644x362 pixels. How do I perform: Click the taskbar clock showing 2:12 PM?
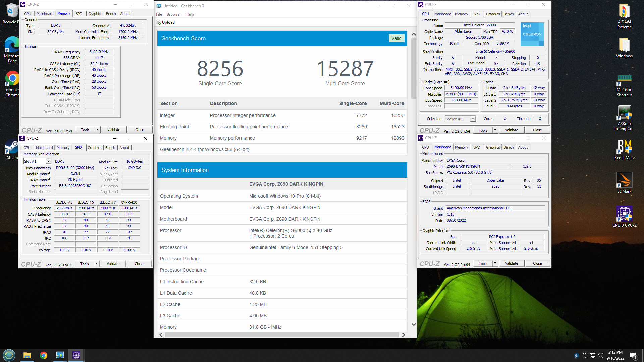click(615, 355)
